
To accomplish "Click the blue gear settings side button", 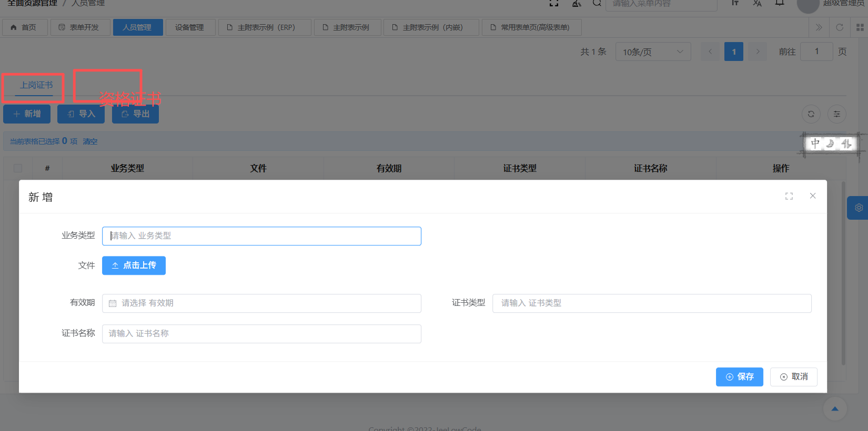I will tap(859, 208).
